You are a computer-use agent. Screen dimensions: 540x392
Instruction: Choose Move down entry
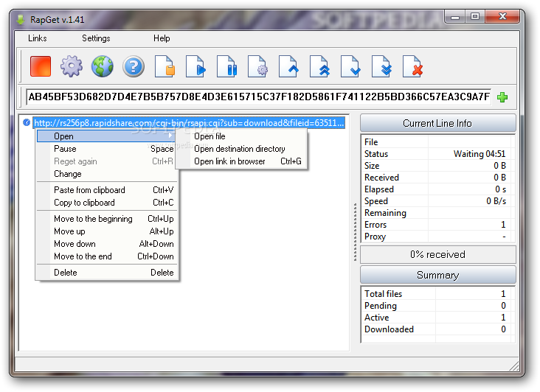click(x=106, y=244)
